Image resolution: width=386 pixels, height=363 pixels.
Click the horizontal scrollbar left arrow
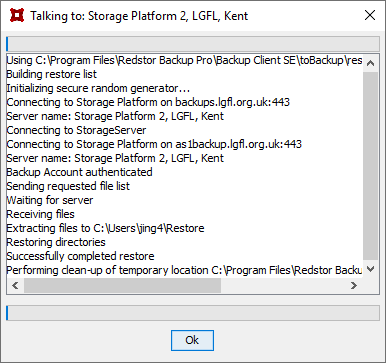15,285
